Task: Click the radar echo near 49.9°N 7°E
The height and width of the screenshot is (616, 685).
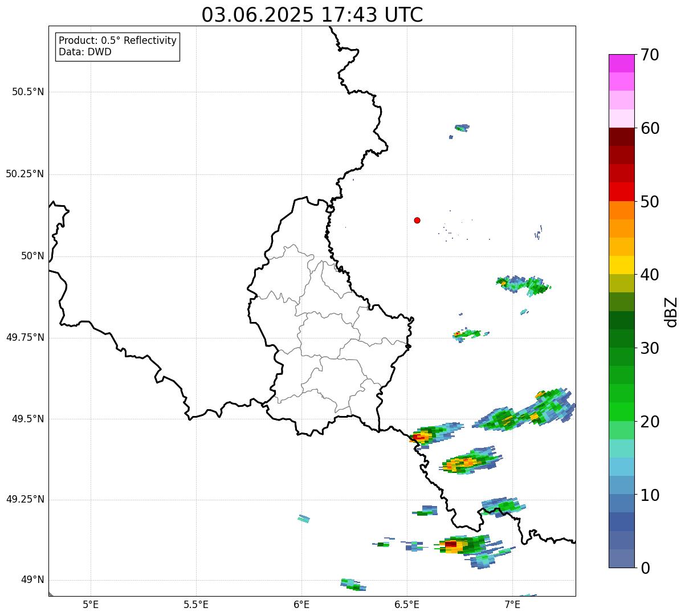Action: point(523,284)
